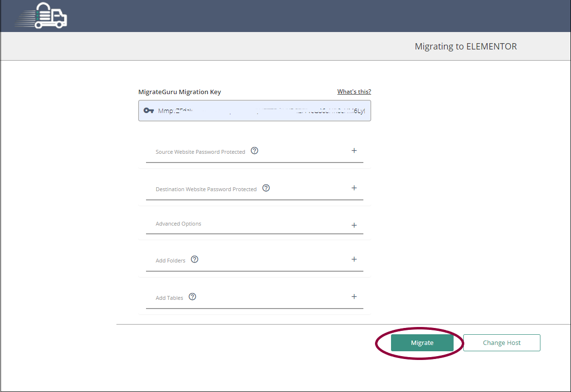The height and width of the screenshot is (392, 571).
Task: Click the MigrateGuru Migration Key label
Action: (x=179, y=92)
